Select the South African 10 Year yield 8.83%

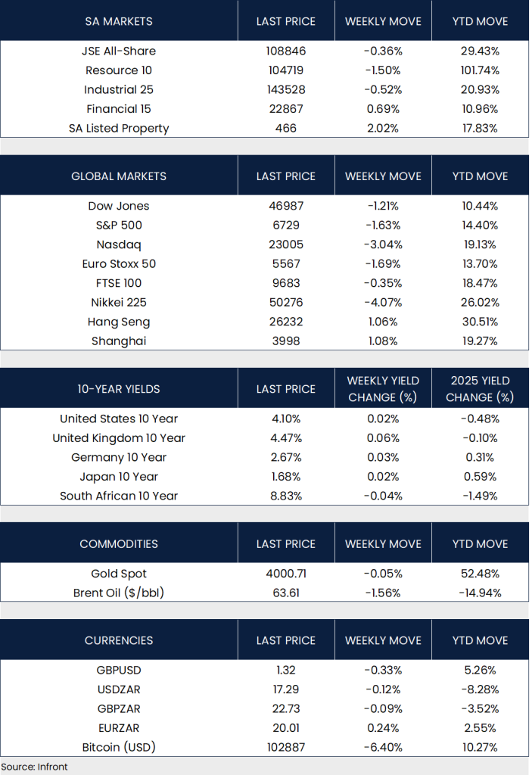(x=285, y=496)
